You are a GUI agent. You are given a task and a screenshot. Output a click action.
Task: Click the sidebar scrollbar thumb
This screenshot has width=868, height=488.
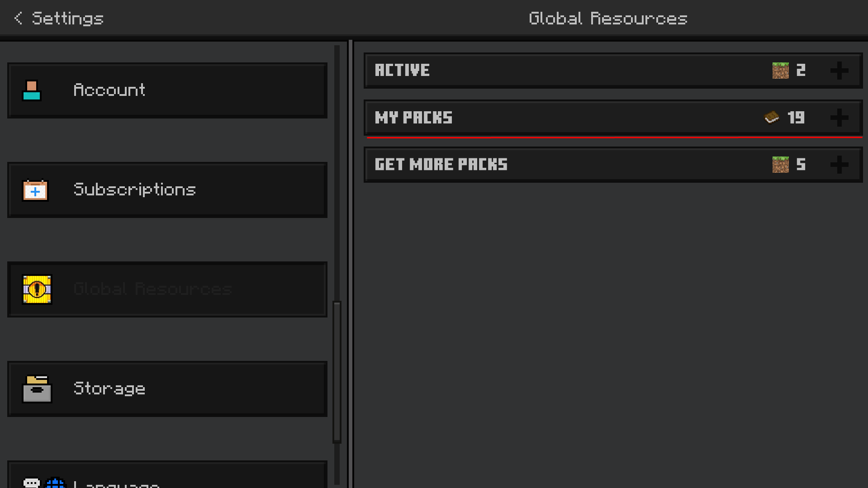pyautogui.click(x=337, y=371)
